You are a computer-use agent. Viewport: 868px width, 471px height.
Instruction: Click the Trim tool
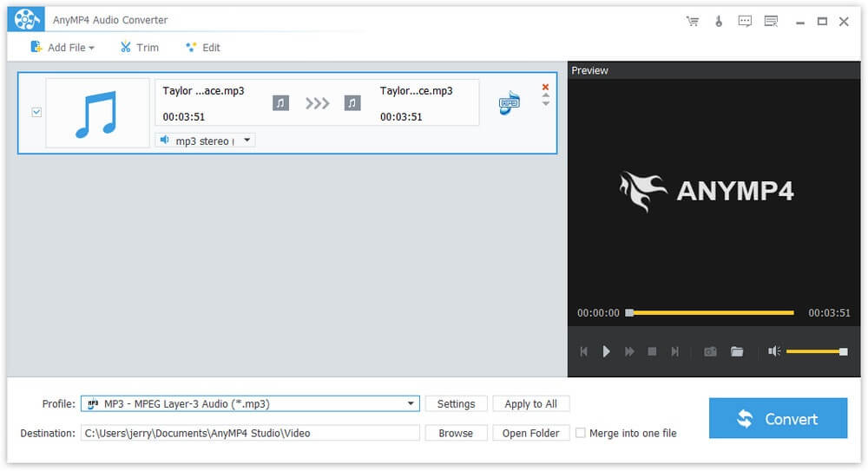click(x=140, y=48)
